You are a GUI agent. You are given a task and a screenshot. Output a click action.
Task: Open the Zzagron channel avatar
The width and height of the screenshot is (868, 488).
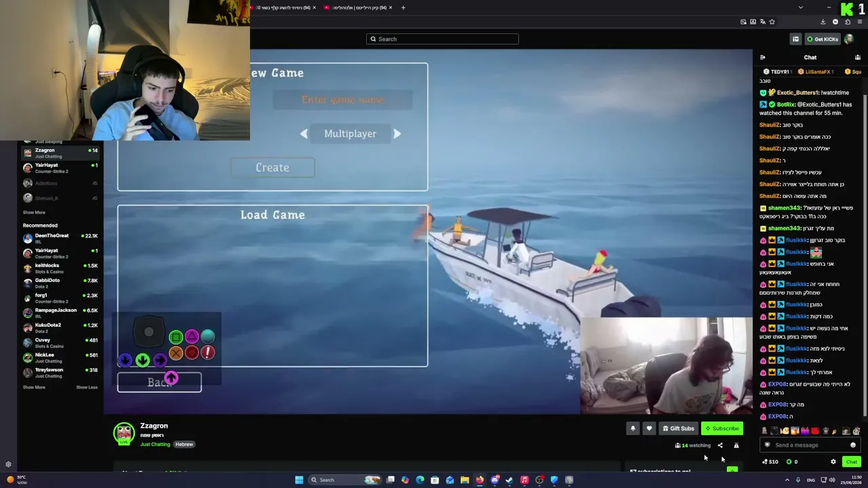coord(124,434)
